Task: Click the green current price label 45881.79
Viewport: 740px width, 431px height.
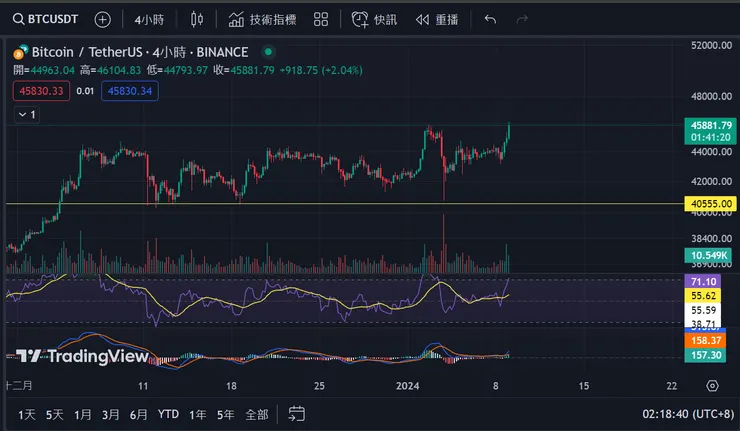Action: tap(710, 131)
